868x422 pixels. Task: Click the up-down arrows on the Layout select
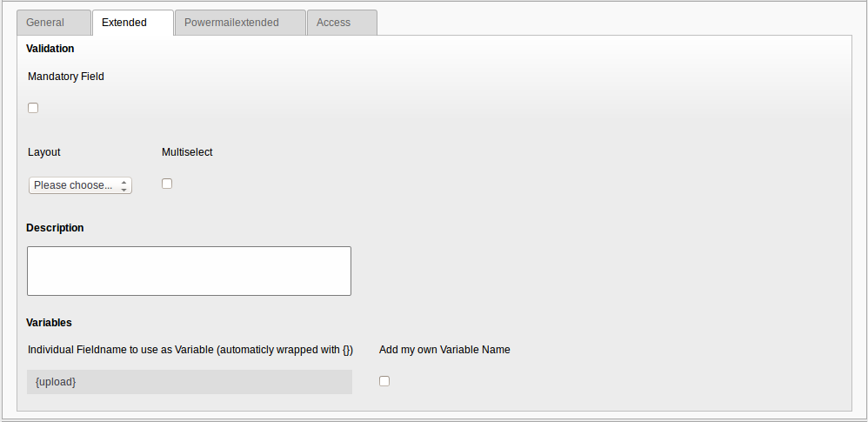click(124, 185)
